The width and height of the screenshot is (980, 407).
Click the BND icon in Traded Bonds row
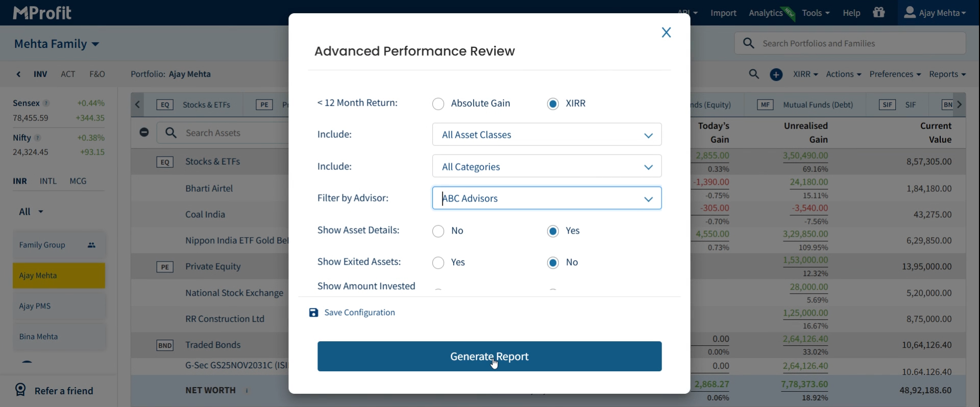click(x=165, y=345)
